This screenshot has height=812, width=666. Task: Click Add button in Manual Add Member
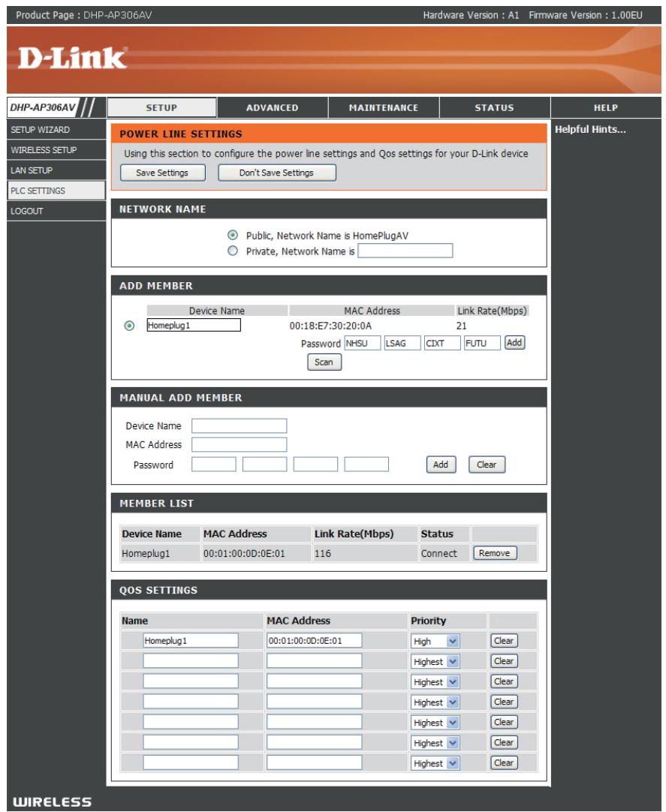click(441, 465)
